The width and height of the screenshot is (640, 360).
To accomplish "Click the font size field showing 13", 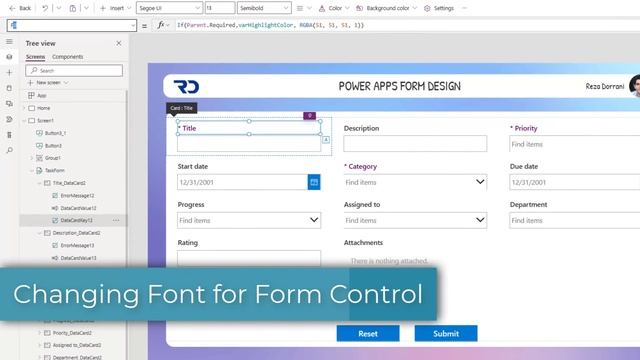I will 220,8.
